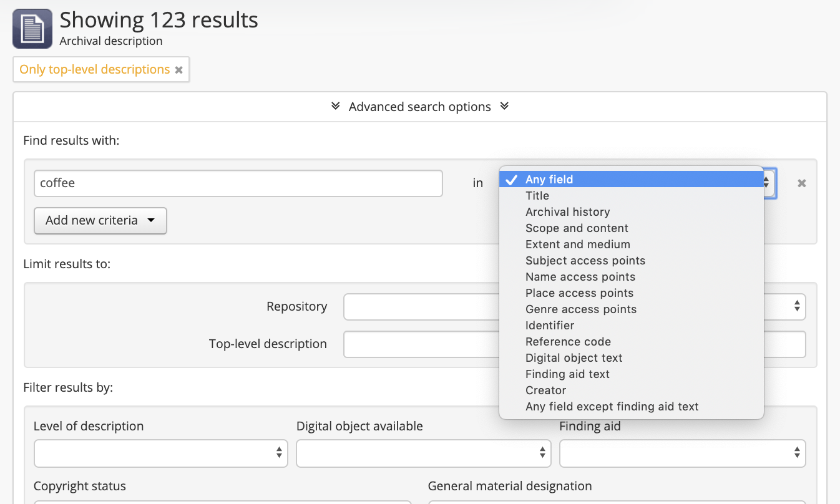The image size is (840, 504).
Task: Expand the Finding aid dropdown
Action: tap(683, 453)
